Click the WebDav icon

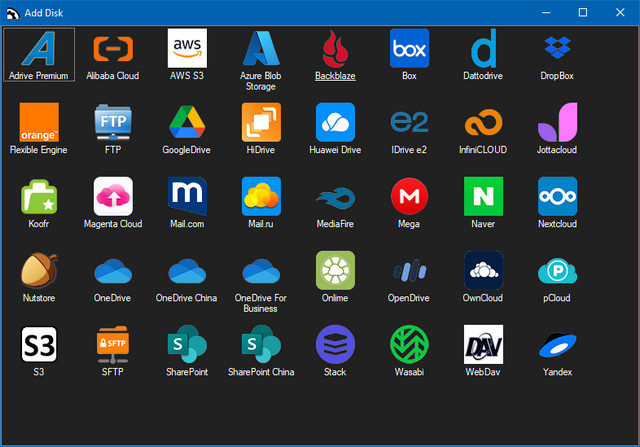tap(483, 344)
